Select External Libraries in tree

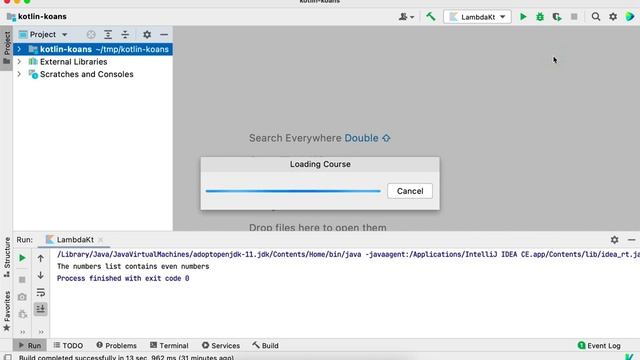(x=73, y=62)
